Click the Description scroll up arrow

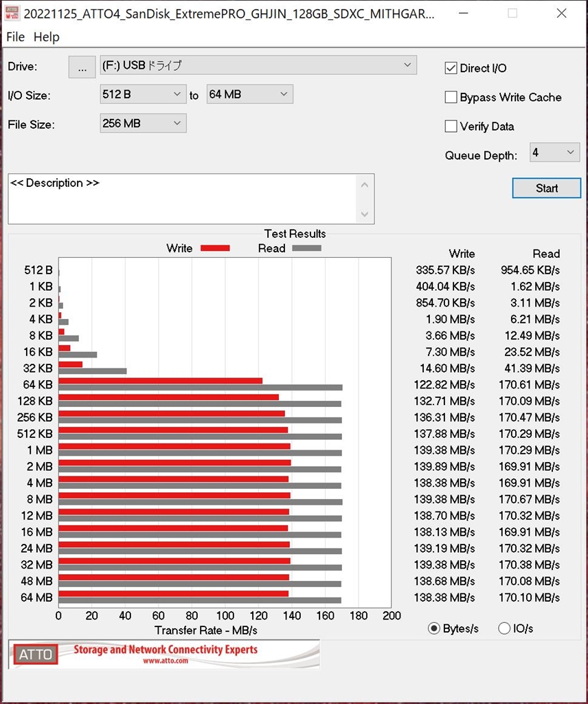coord(365,185)
